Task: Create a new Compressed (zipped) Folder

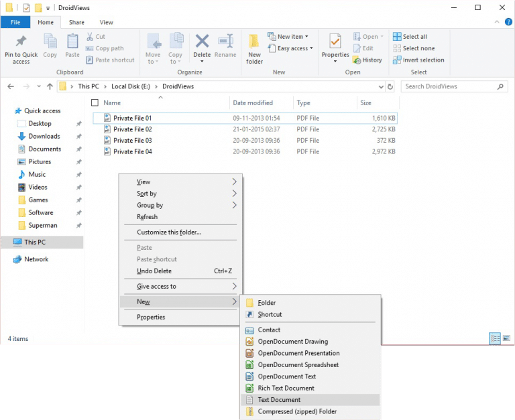Action: click(310, 411)
